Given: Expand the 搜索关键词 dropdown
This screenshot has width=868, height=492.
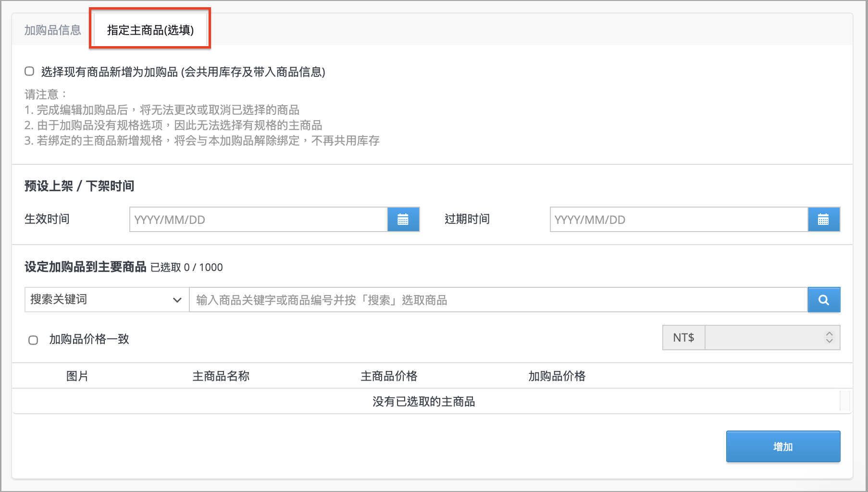Looking at the screenshot, I should (x=107, y=300).
